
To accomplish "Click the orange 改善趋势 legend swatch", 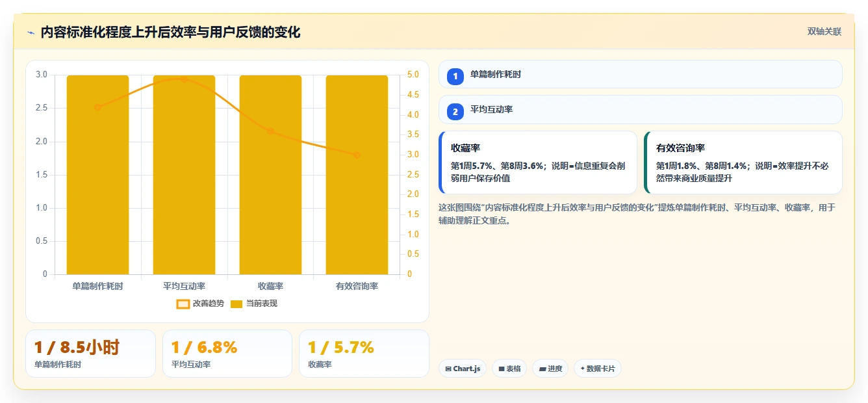I will (183, 304).
